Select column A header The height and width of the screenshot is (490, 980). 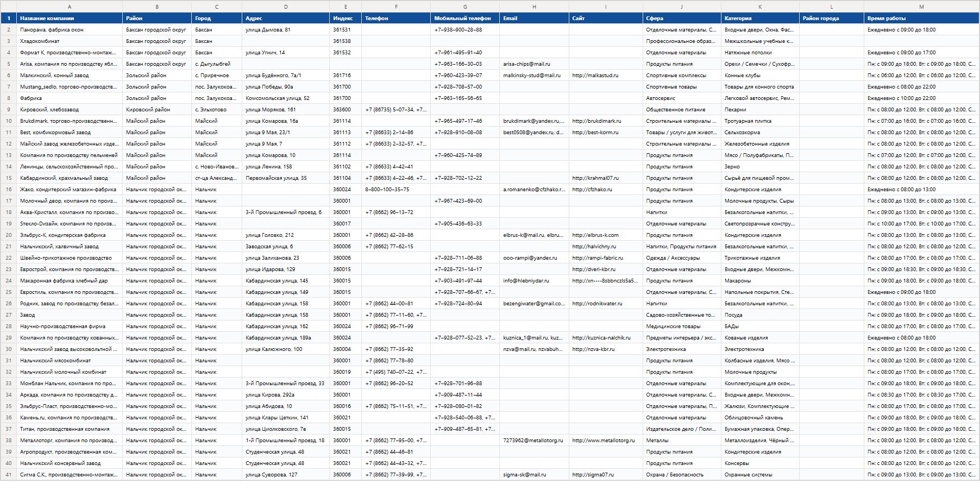70,7
